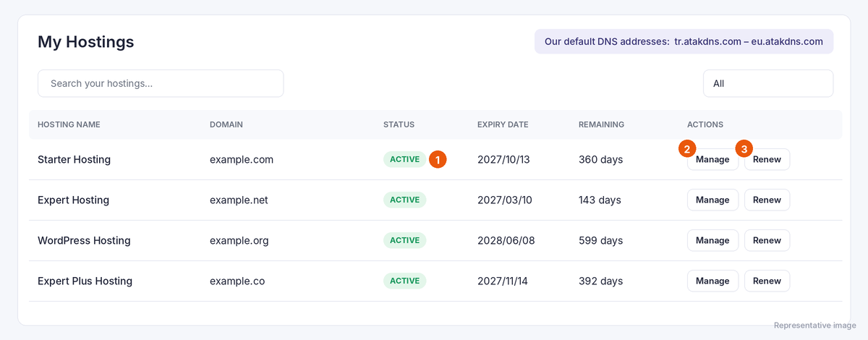Click the ACTIVE badge for example.org

pyautogui.click(x=405, y=240)
